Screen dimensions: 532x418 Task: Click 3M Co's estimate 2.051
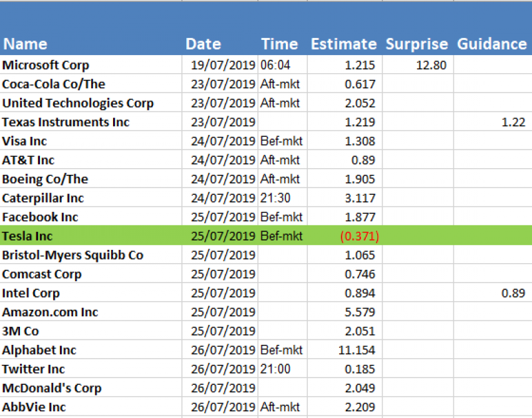pyautogui.click(x=360, y=330)
